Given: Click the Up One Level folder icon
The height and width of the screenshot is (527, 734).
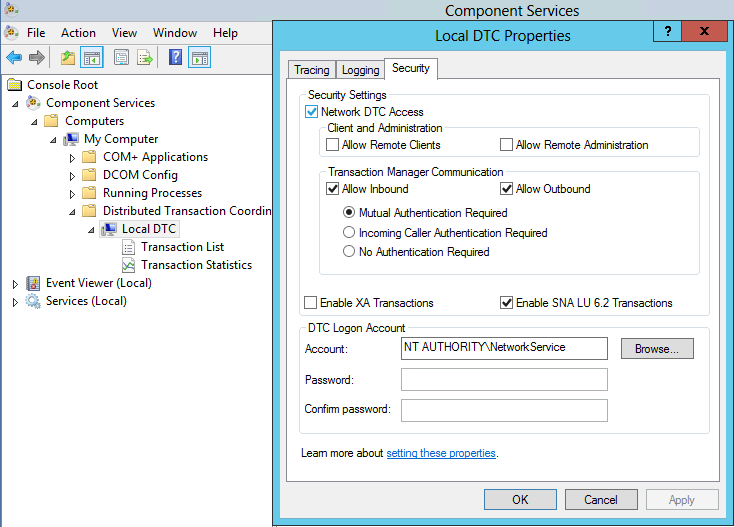Looking at the screenshot, I should click(68, 58).
